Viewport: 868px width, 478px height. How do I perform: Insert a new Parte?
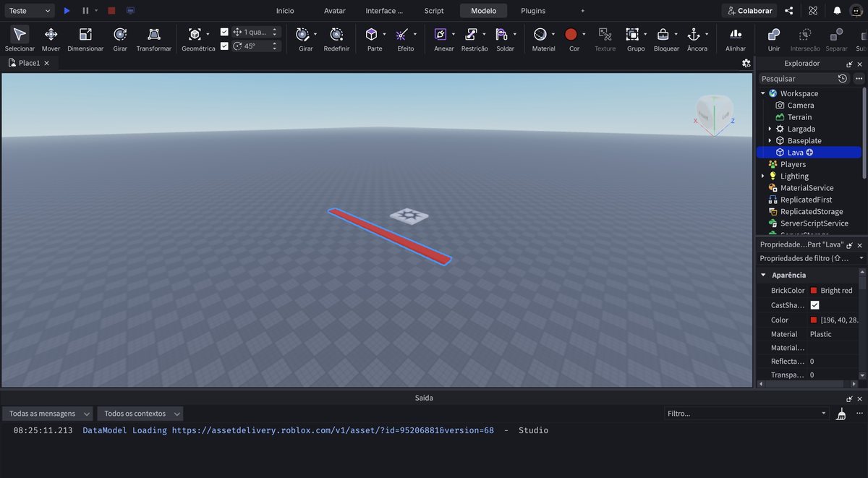click(x=371, y=34)
